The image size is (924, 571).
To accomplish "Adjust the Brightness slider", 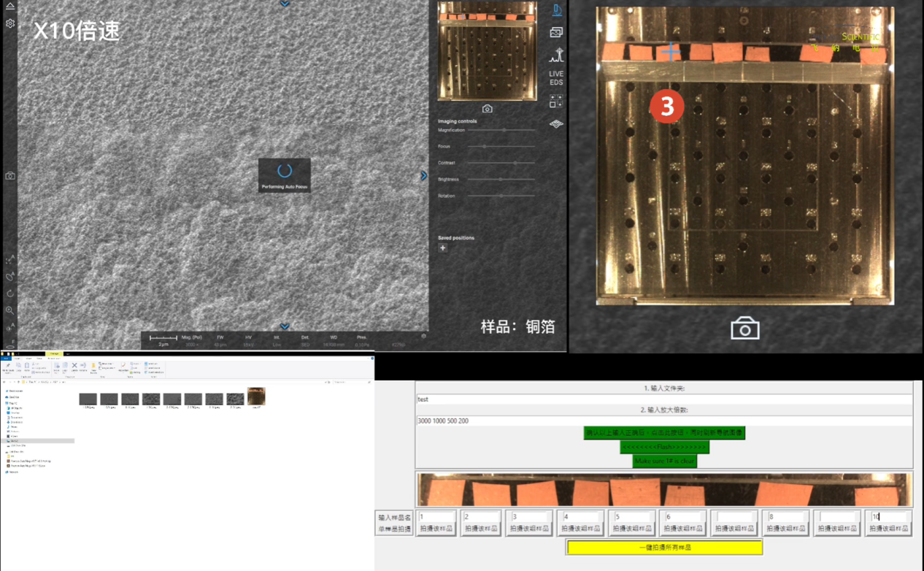I will 500,179.
